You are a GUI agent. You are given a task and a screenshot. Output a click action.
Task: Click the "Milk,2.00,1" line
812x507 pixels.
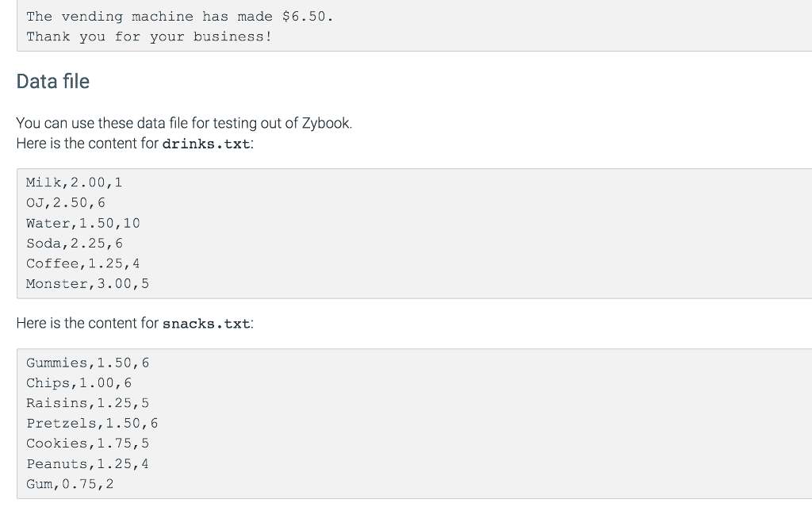click(74, 182)
